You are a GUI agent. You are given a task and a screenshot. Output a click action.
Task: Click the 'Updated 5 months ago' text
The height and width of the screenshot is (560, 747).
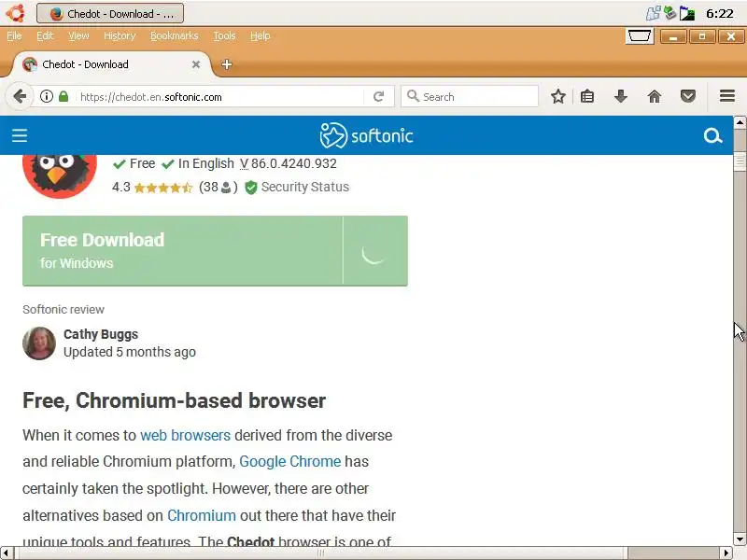tap(130, 352)
